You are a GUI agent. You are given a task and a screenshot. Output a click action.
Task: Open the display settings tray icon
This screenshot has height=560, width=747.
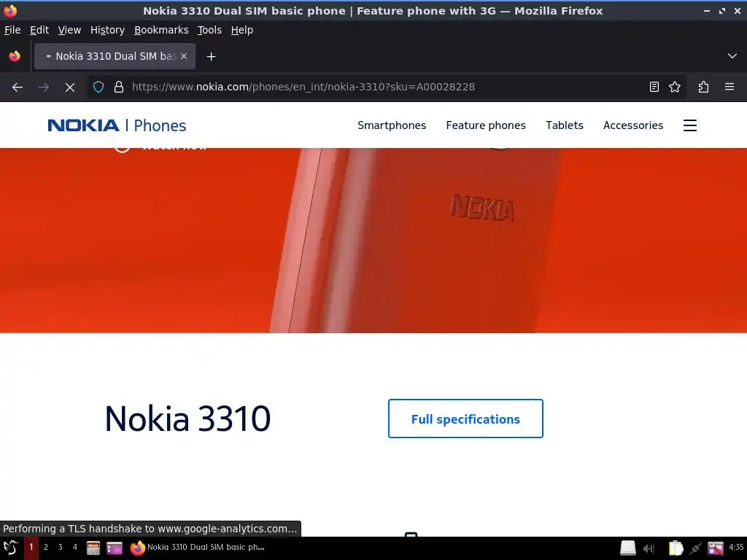pos(716,548)
